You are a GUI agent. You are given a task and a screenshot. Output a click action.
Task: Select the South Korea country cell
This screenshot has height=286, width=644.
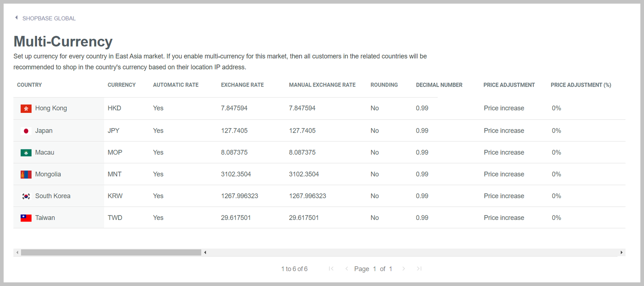pyautogui.click(x=59, y=196)
